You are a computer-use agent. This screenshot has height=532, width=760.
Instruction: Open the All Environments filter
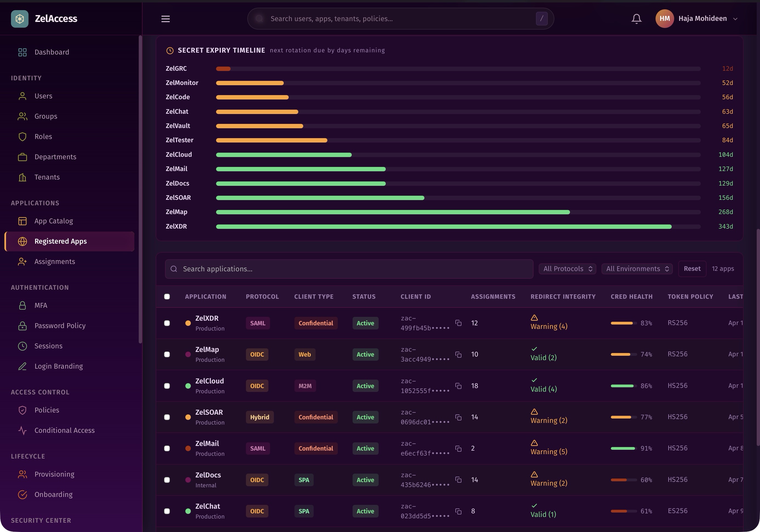tap(637, 269)
